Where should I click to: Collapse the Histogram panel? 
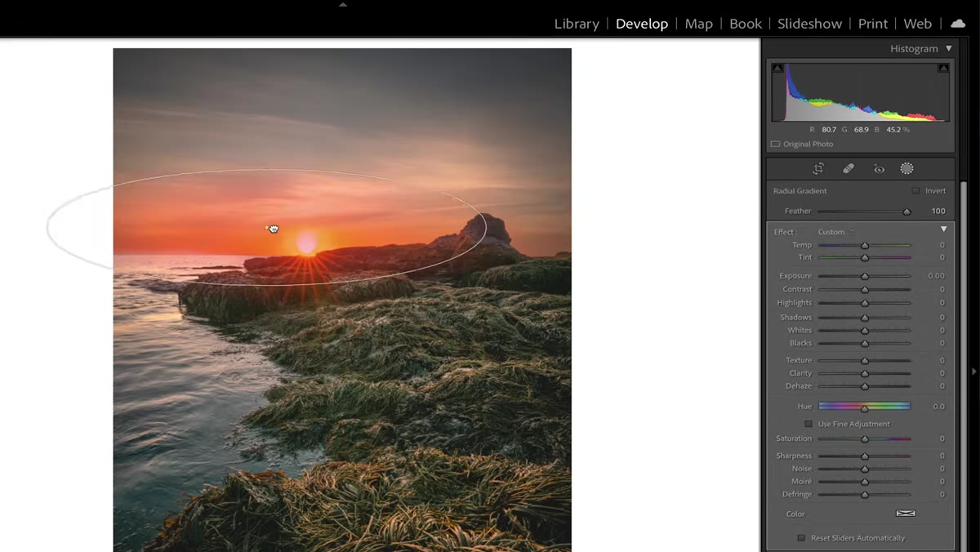949,49
